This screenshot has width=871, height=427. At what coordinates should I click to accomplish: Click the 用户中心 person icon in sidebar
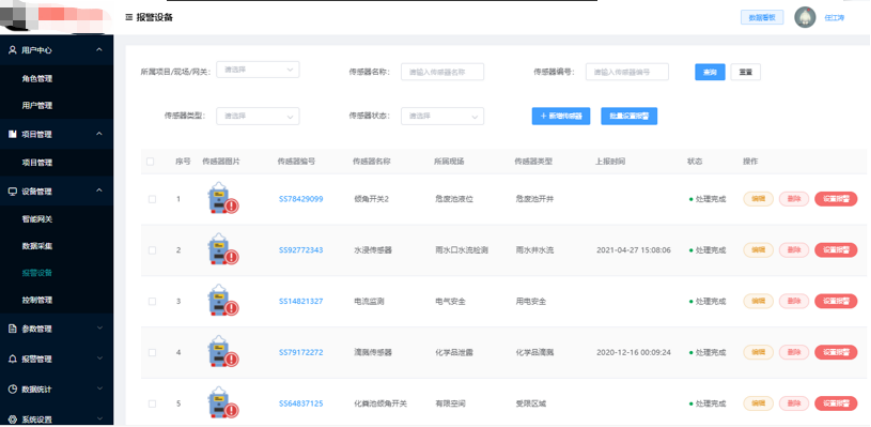[12, 50]
